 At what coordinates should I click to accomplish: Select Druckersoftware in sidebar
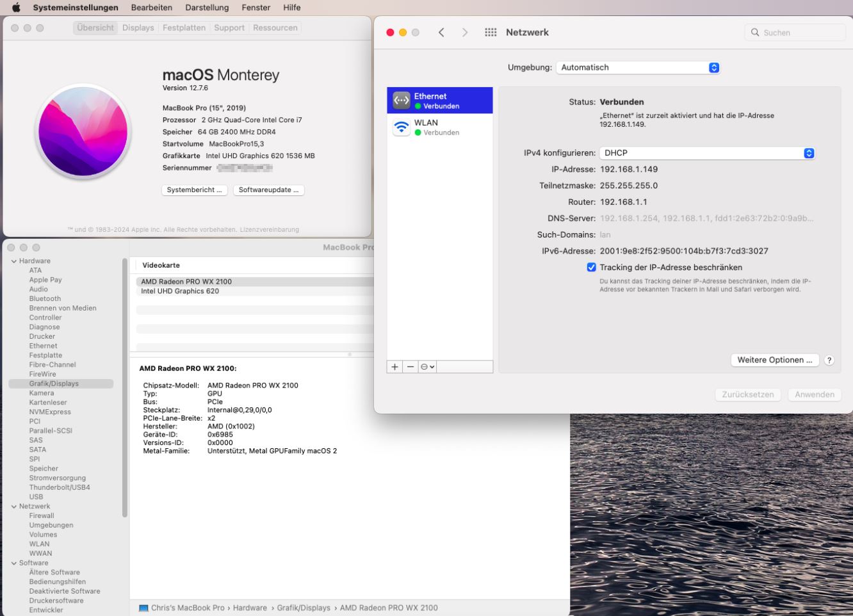56,601
